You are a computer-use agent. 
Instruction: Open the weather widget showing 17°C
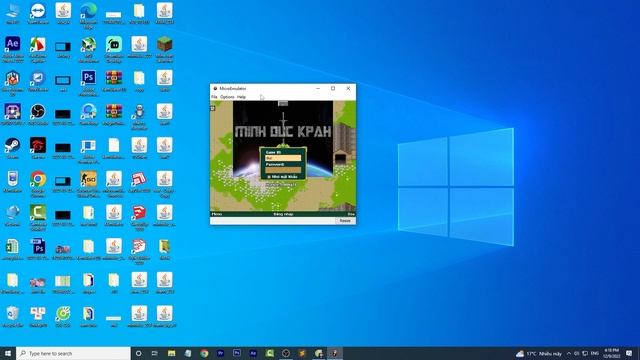(539, 353)
